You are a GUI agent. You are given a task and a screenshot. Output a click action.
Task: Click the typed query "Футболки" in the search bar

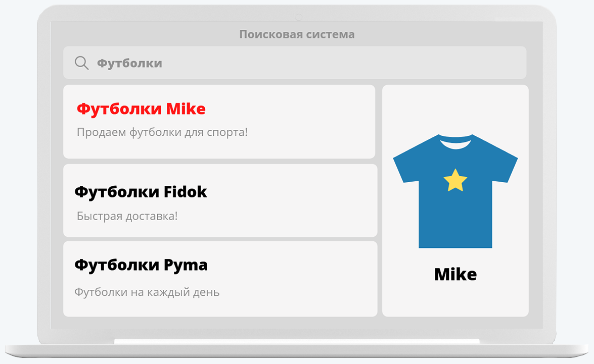coord(129,63)
